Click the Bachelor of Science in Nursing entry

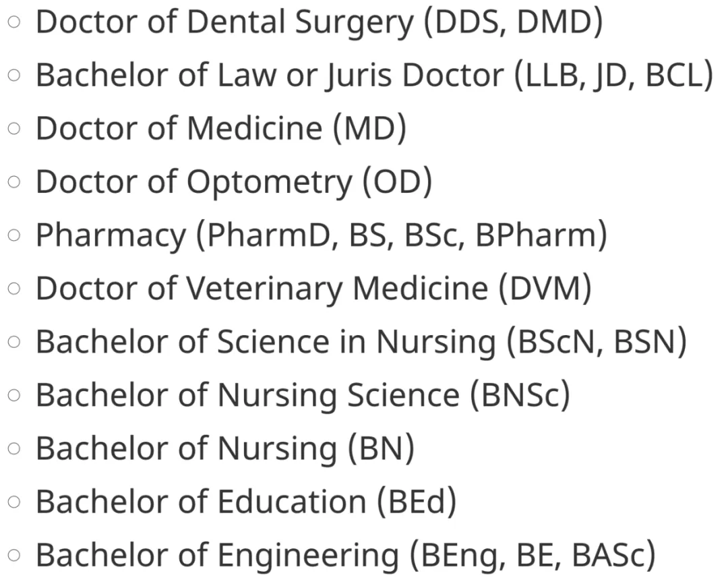[361, 341]
